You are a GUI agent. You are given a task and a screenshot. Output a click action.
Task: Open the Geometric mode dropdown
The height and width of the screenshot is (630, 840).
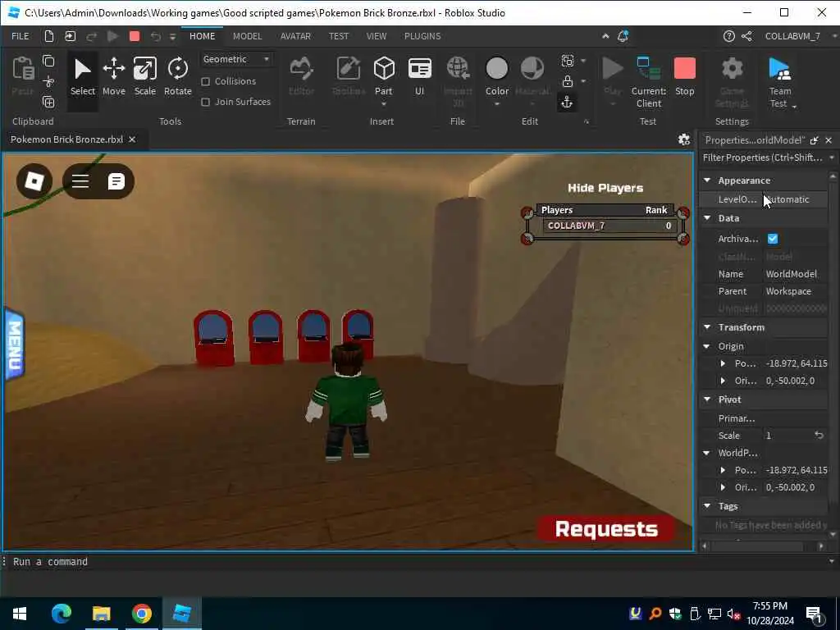236,59
